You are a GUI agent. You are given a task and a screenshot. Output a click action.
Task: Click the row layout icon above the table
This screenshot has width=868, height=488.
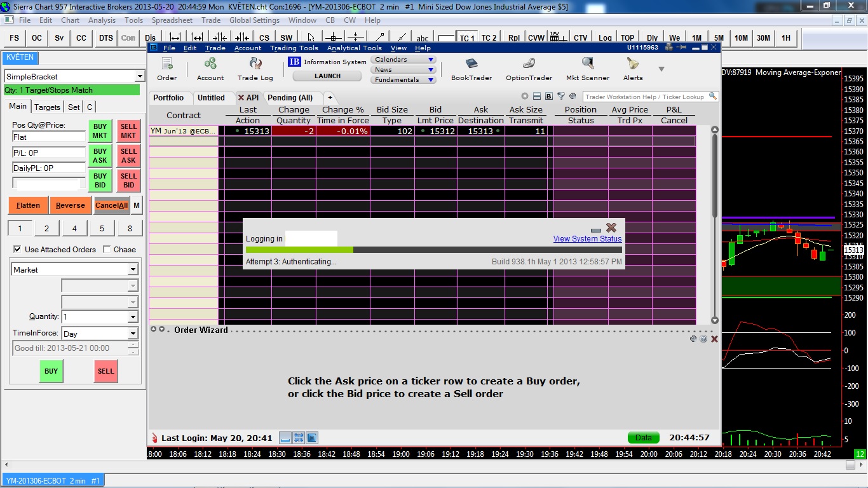(x=537, y=97)
